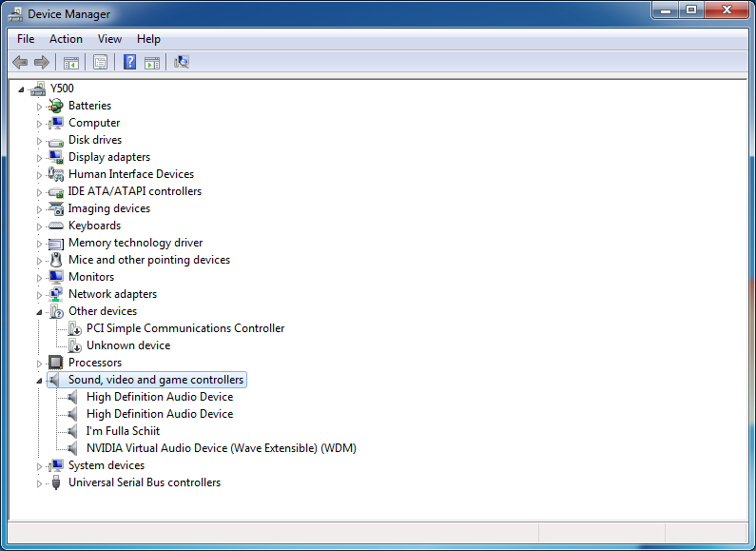Select the Imaging devices label

click(109, 208)
